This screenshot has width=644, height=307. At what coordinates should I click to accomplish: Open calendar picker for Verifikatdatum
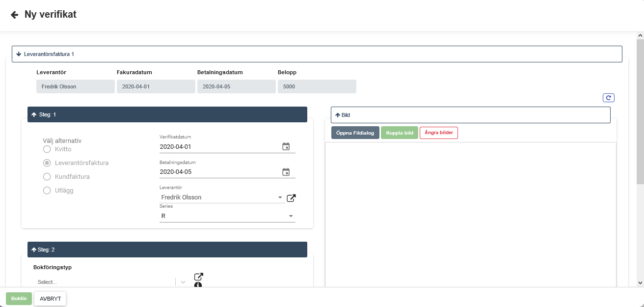tap(286, 146)
